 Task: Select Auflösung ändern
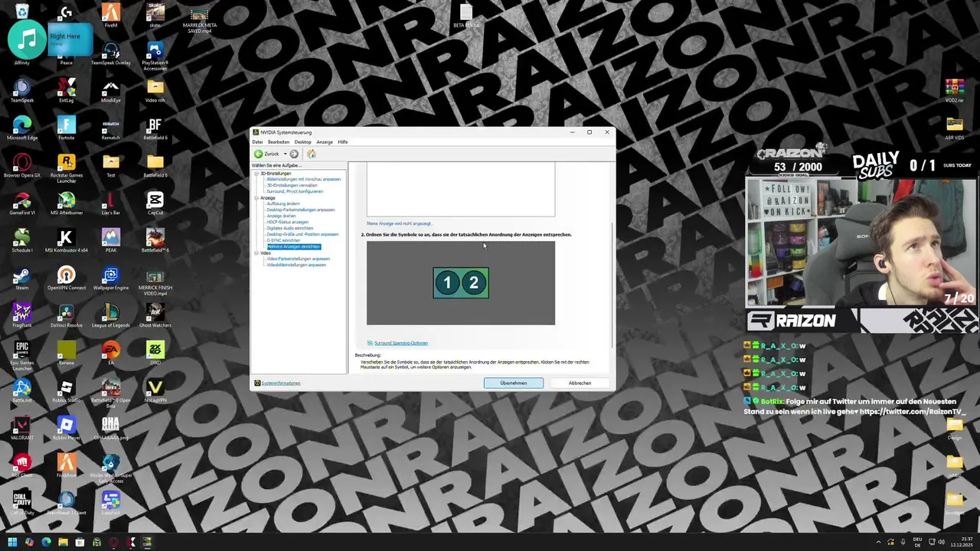(283, 204)
